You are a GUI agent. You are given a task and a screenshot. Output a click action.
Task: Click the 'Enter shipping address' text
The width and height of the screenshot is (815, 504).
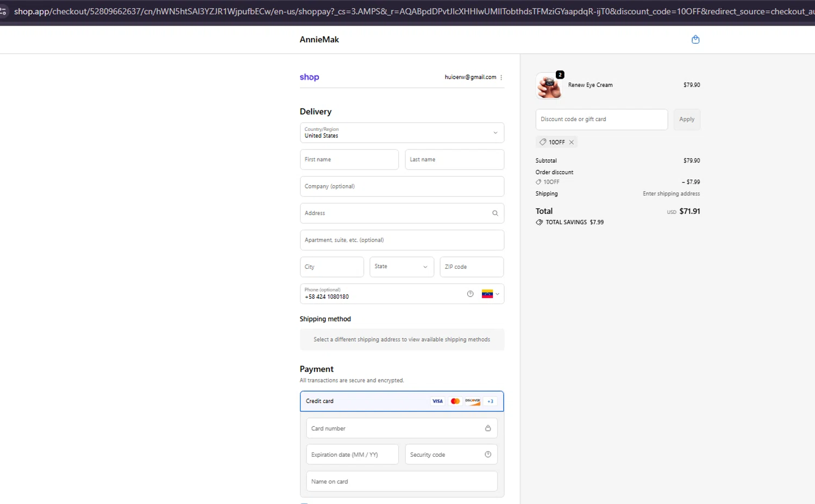(x=672, y=194)
